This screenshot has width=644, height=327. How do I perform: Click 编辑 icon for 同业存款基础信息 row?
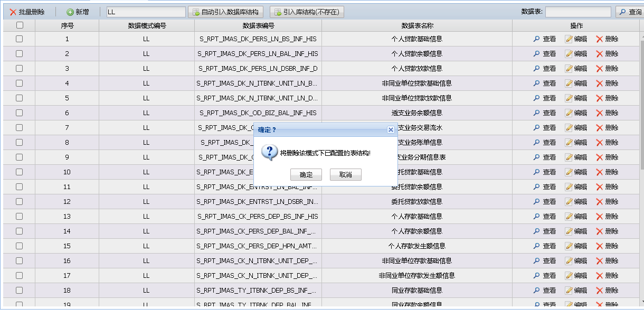[x=569, y=291]
